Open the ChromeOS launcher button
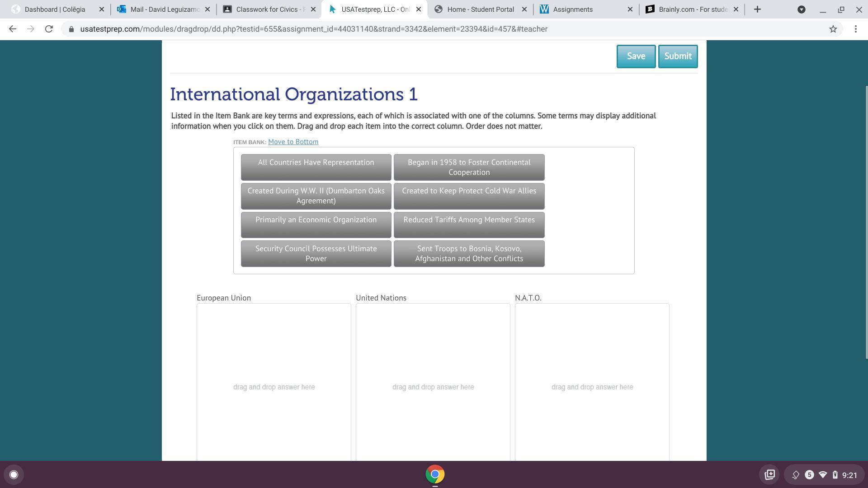This screenshot has width=868, height=488. (14, 474)
